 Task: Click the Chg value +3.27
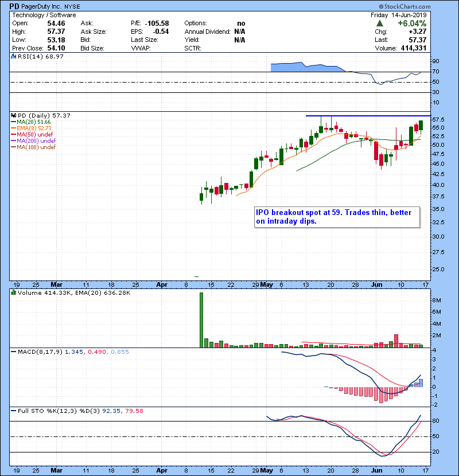pos(417,32)
